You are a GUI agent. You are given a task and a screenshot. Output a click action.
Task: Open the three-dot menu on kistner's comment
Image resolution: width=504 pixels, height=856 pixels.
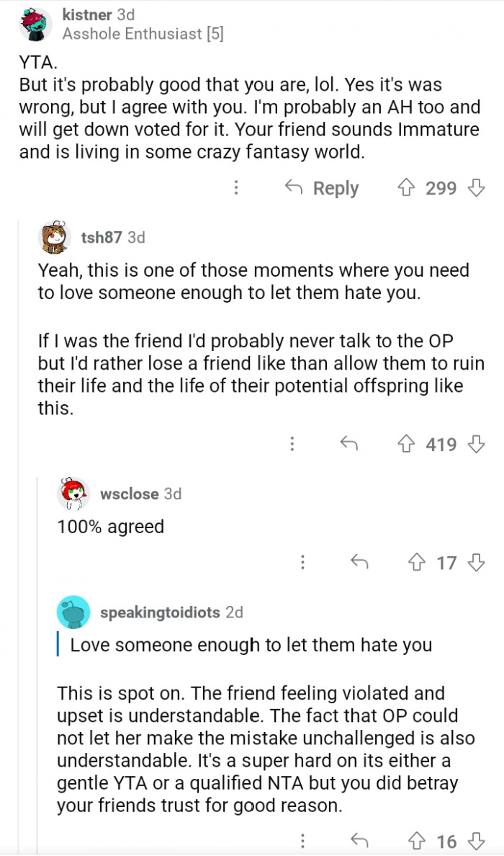[x=236, y=188]
